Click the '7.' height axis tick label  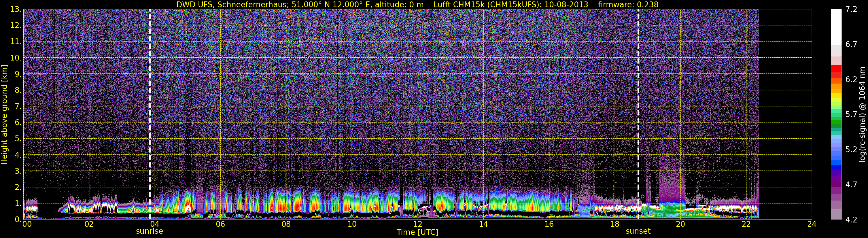click(x=18, y=106)
